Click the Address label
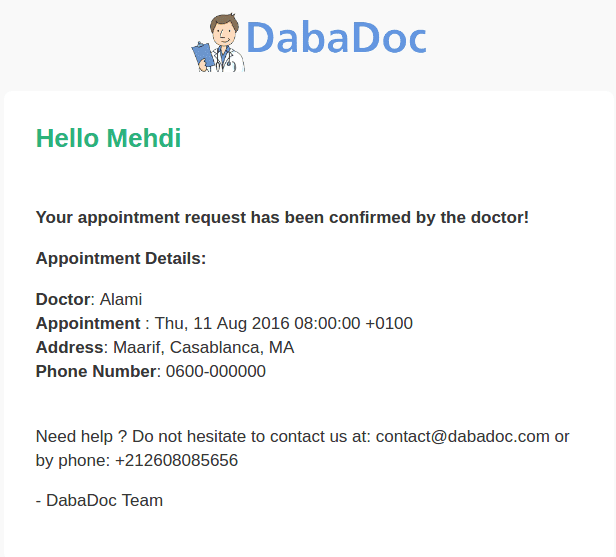Image resolution: width=616 pixels, height=557 pixels. (x=70, y=348)
